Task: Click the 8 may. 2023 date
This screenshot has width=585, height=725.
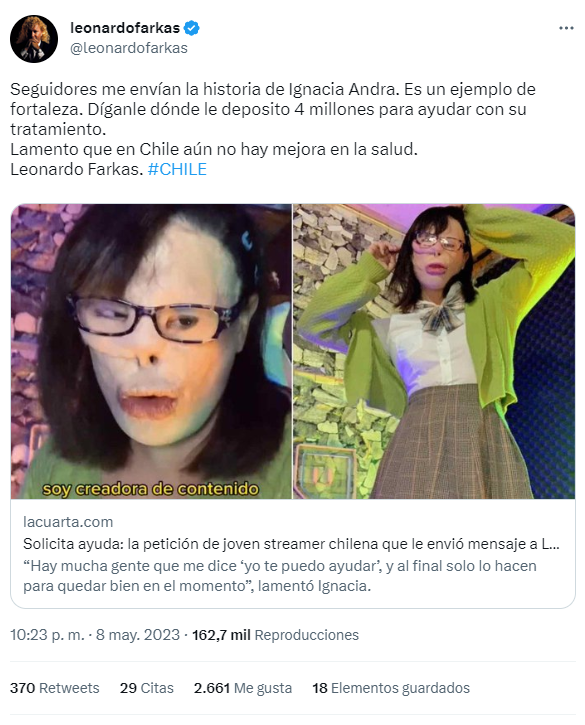Action: [x=137, y=635]
